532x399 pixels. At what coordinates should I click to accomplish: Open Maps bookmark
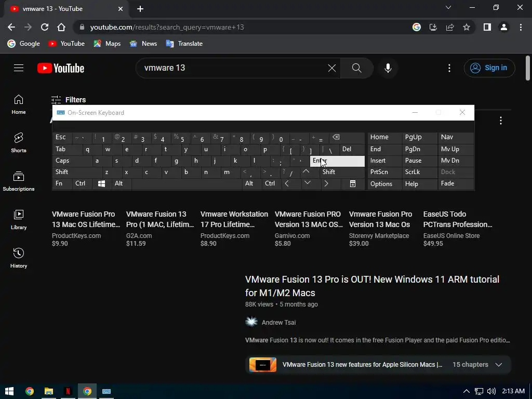[x=107, y=44]
